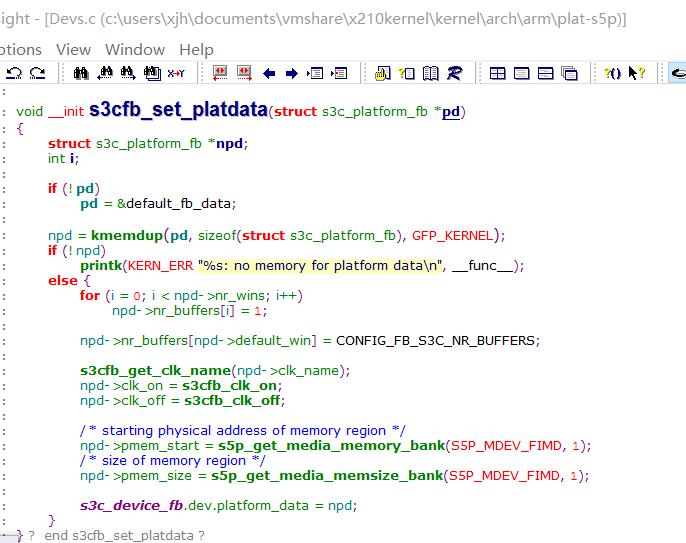Click the second indent list icon
686x543 pixels.
point(339,73)
